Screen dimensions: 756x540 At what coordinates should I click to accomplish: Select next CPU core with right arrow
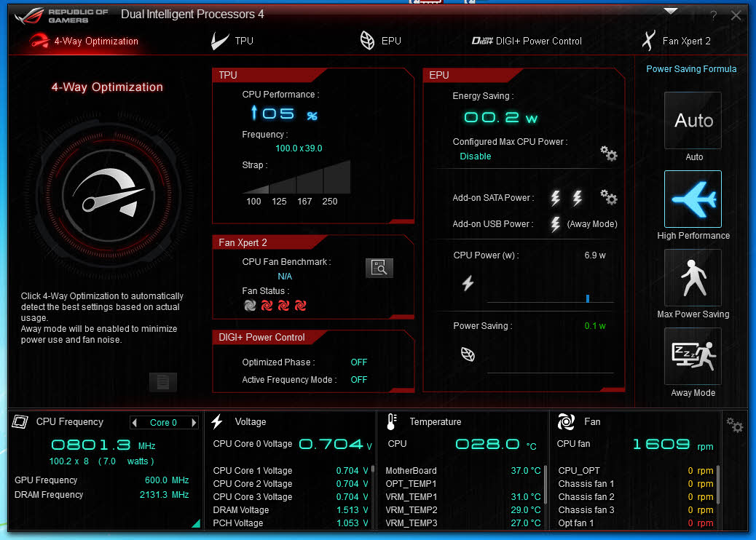(x=194, y=423)
